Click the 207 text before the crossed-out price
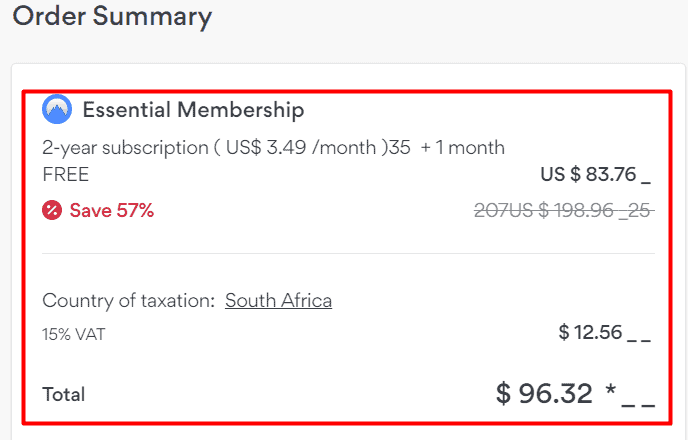The height and width of the screenshot is (440, 688). tap(488, 210)
